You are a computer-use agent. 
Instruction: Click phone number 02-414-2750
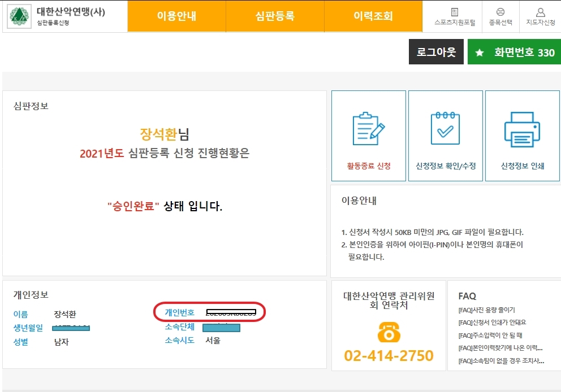[x=389, y=355]
